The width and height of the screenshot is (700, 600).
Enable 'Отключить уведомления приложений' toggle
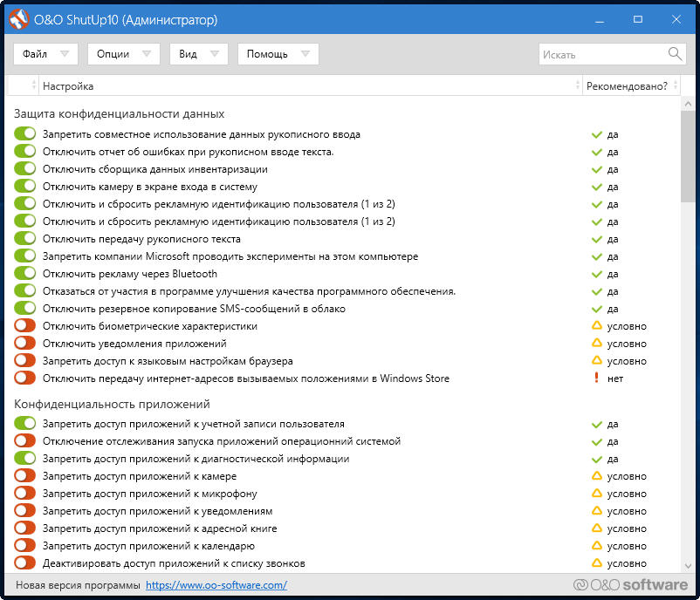click(24, 343)
